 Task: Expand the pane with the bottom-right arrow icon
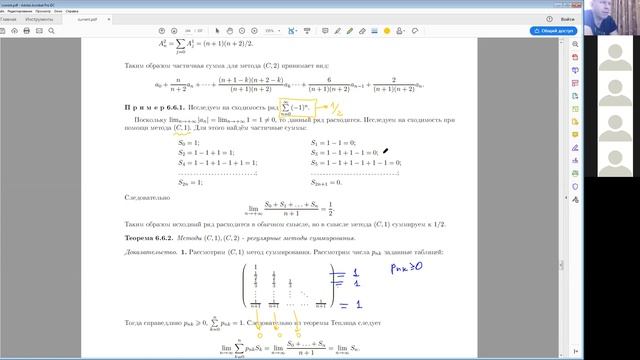576,351
